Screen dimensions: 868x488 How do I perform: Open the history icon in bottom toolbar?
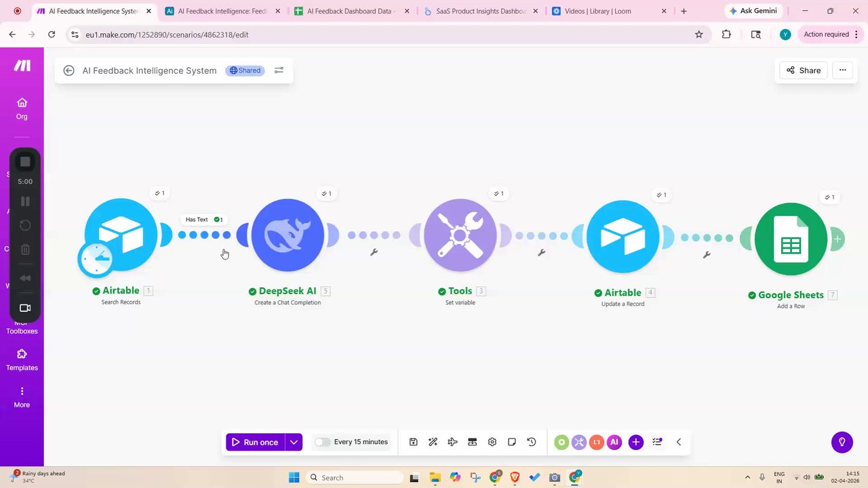(x=532, y=442)
